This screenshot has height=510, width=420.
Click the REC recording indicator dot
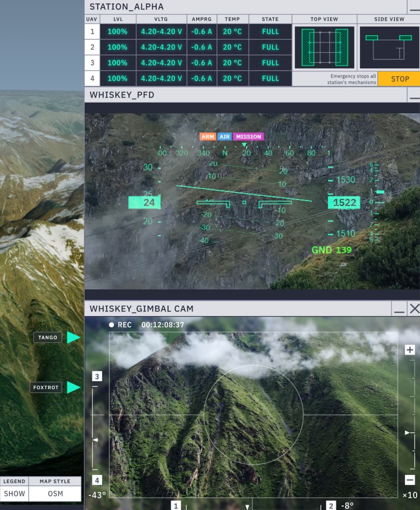tap(111, 325)
